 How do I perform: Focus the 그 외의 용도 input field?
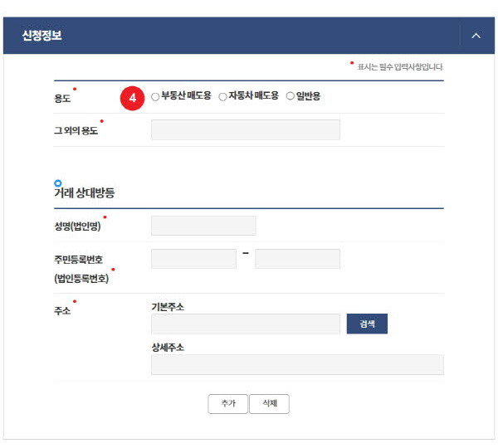tap(246, 129)
